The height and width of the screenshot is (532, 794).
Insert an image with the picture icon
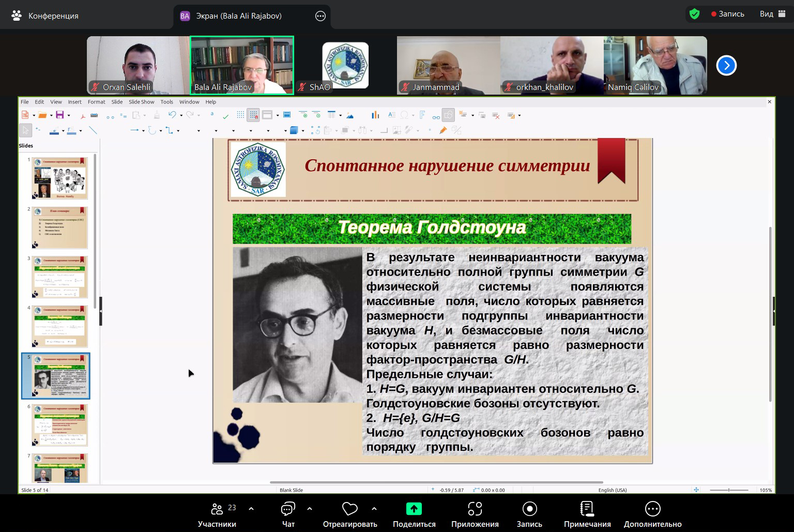350,115
